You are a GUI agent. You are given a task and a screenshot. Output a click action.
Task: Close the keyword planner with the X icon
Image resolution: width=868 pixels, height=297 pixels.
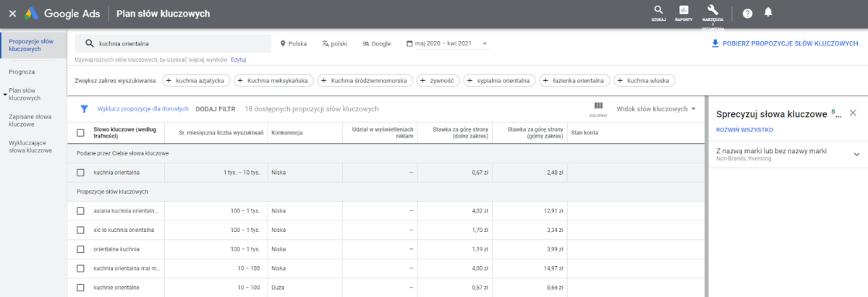coord(12,13)
